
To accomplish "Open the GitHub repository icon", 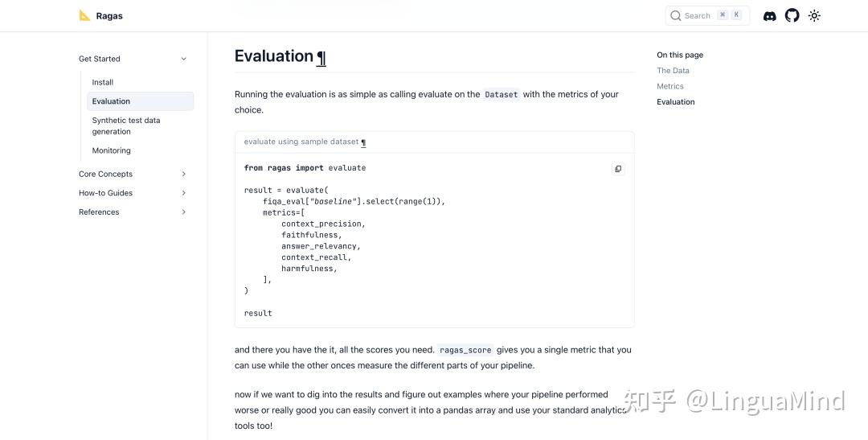I will (792, 15).
